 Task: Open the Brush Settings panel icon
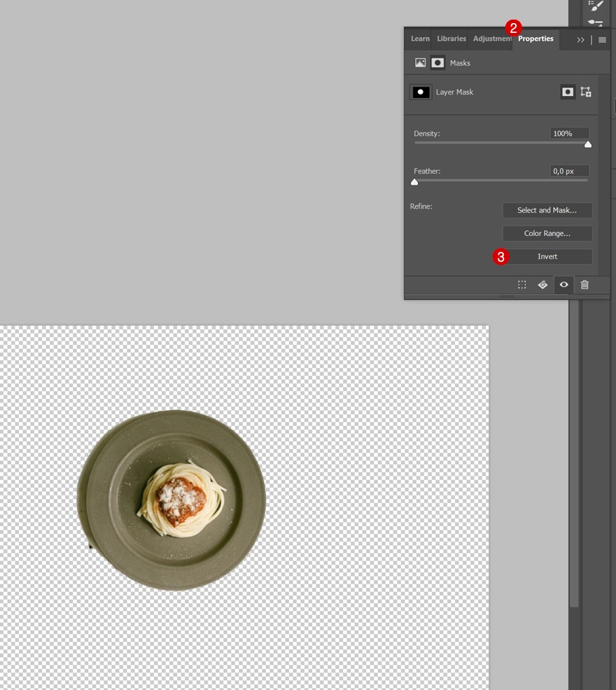tap(595, 6)
